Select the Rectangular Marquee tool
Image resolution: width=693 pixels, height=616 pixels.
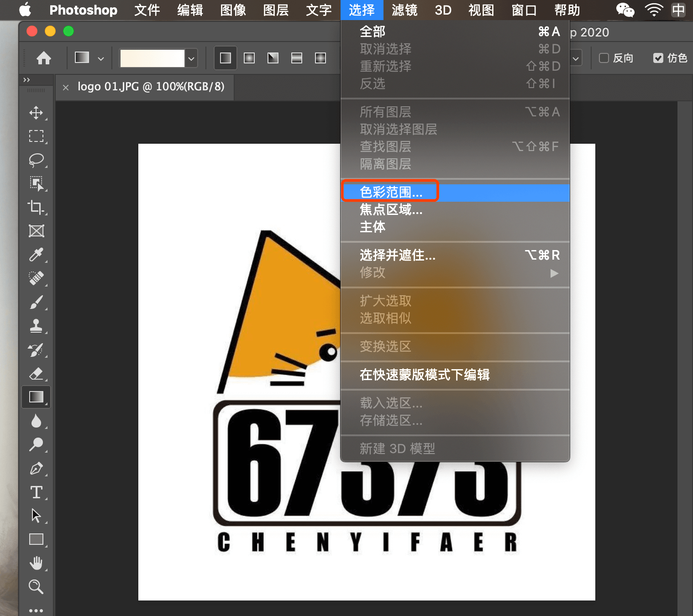point(36,136)
